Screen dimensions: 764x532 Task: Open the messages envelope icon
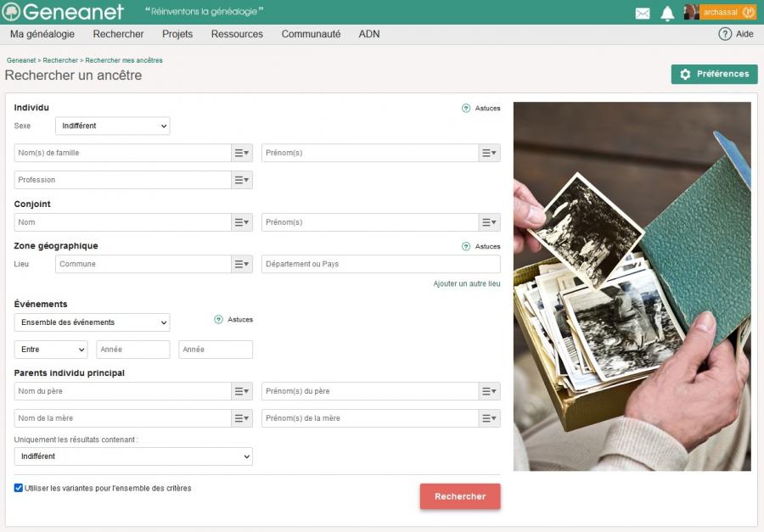[643, 14]
